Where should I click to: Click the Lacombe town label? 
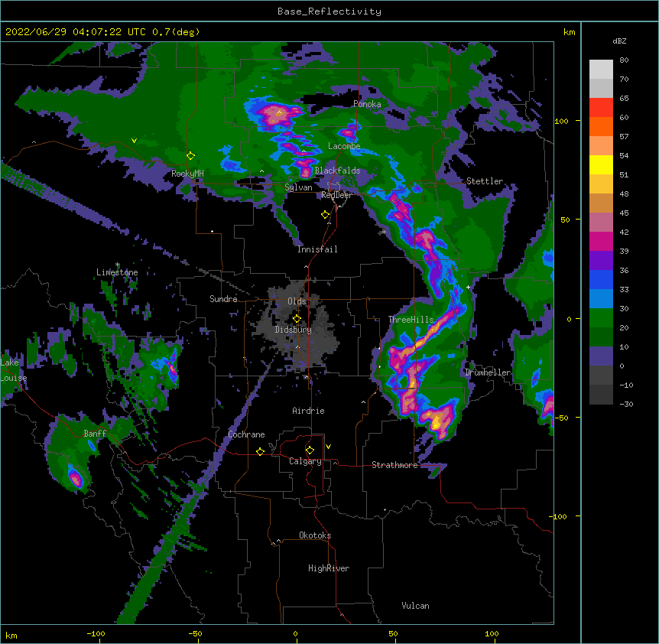click(344, 146)
